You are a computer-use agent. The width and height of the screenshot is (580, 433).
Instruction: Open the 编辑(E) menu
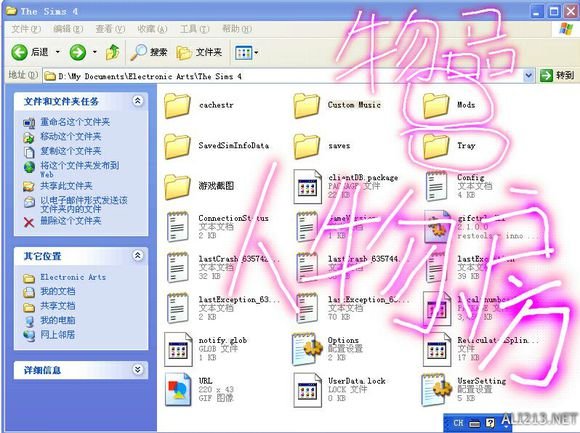point(68,29)
